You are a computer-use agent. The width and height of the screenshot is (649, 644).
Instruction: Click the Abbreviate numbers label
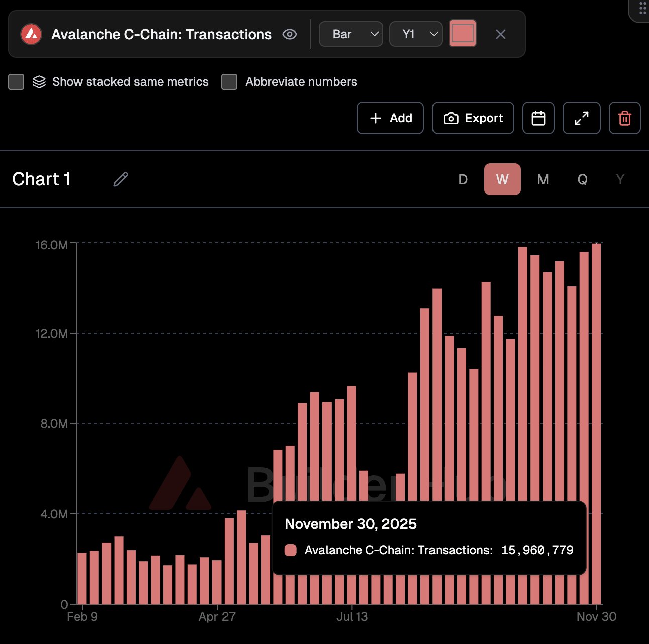click(301, 82)
